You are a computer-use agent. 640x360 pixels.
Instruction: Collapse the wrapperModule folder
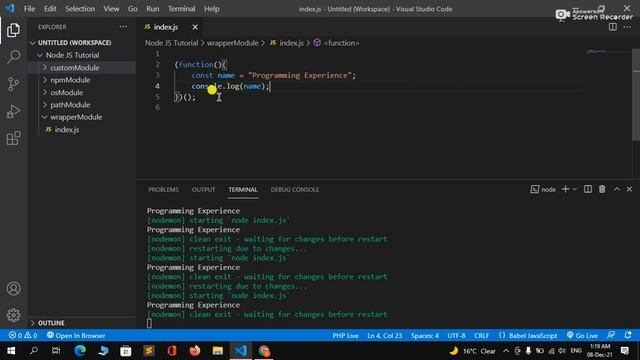coord(82,117)
